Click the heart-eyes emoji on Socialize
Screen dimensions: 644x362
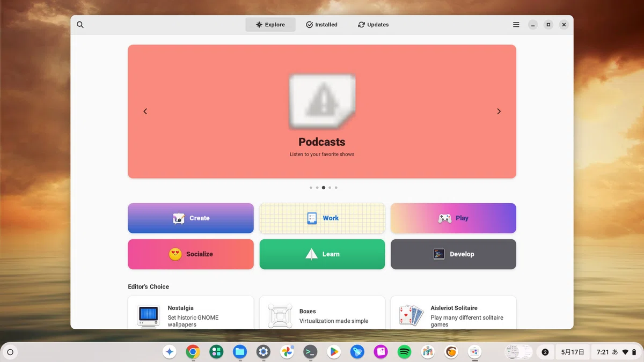point(175,254)
